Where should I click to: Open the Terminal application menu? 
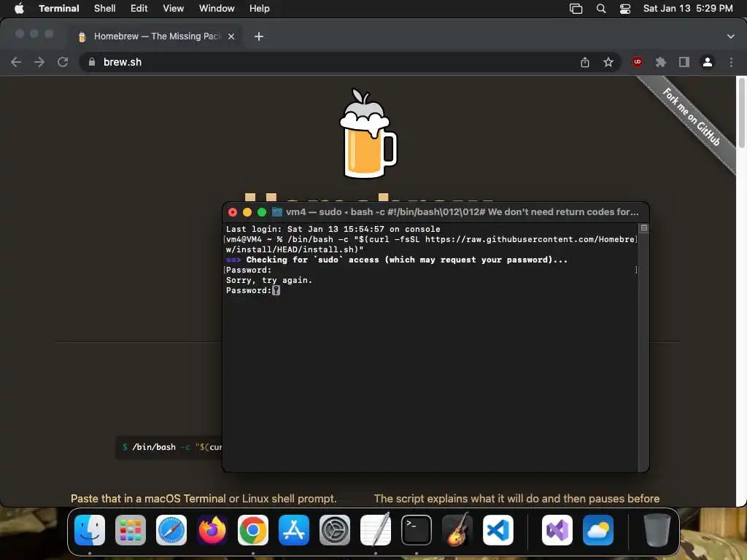tap(59, 8)
